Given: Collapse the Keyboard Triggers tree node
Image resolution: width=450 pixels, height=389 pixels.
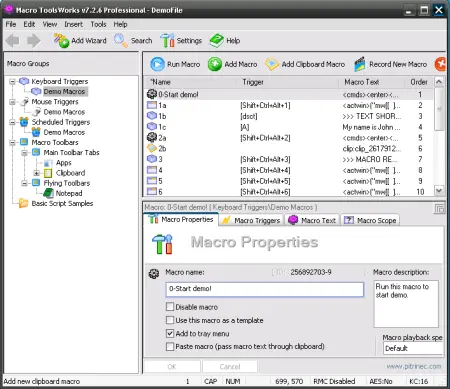Looking at the screenshot, I should (12, 81).
